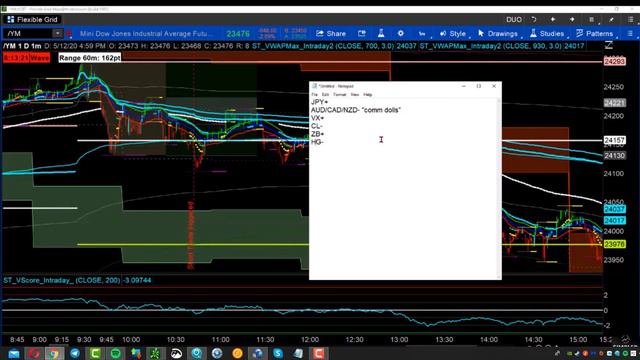Click the HG- line in Notepad
Viewport: 640px width, 360px height.
(x=317, y=142)
